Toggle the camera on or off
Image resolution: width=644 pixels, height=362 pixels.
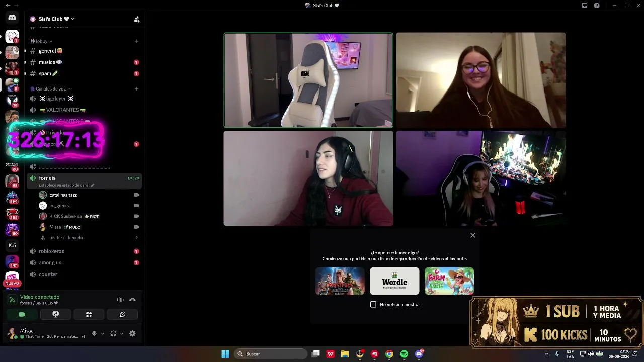pyautogui.click(x=22, y=314)
